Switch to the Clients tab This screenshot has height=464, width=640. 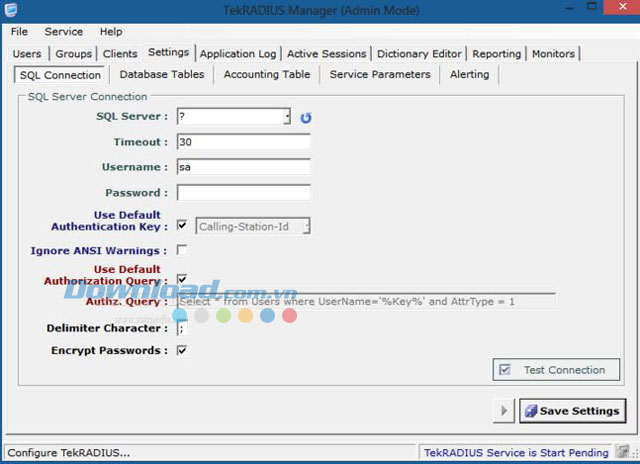(120, 53)
